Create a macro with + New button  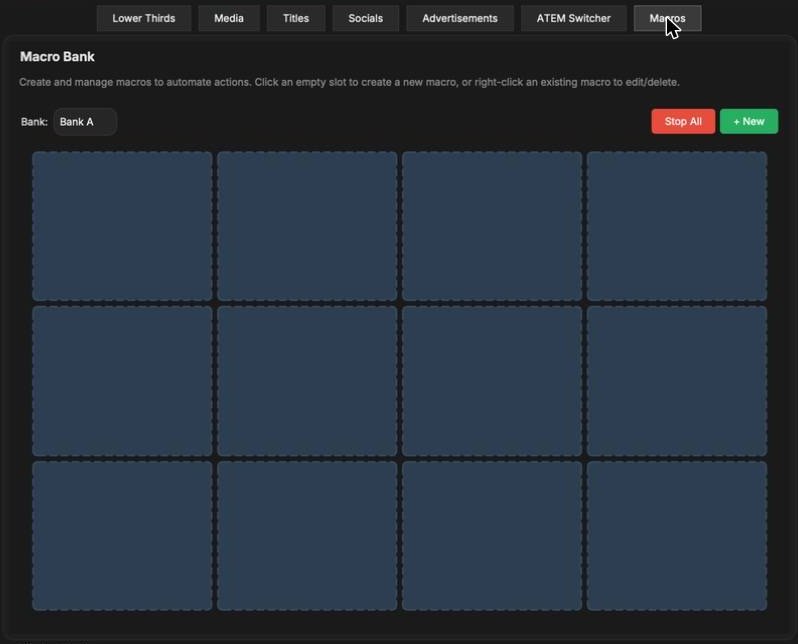tap(749, 121)
